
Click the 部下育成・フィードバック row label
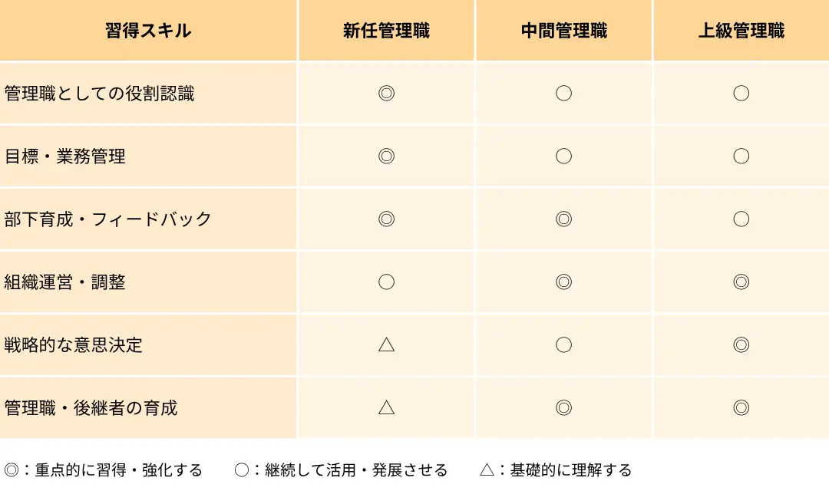(108, 219)
